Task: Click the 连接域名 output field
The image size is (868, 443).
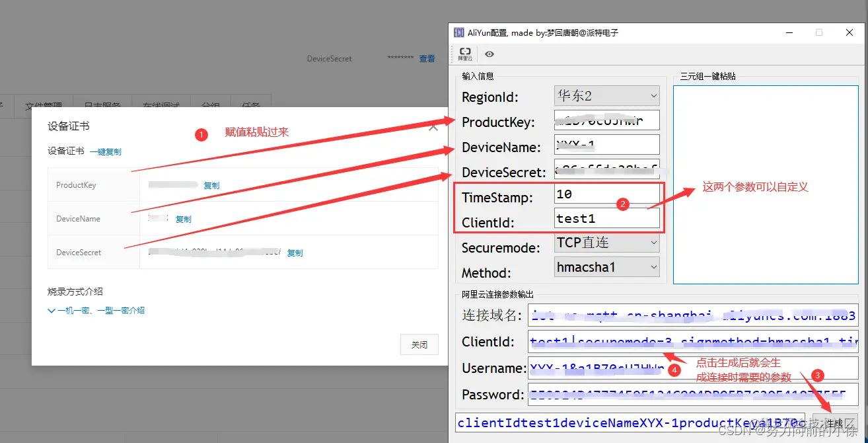Action: click(x=692, y=315)
